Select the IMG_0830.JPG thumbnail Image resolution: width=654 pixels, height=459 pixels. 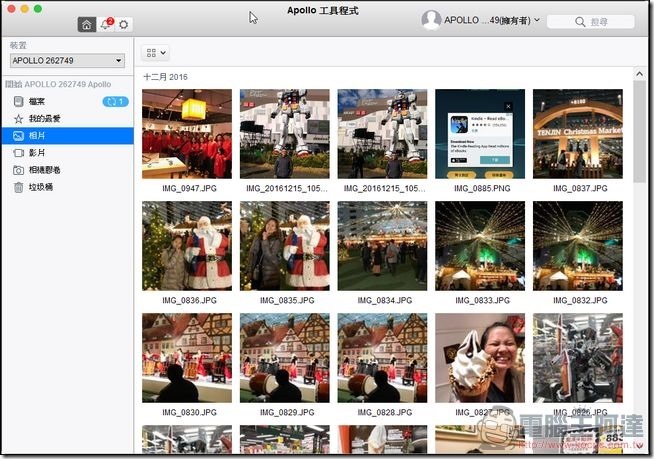coord(187,358)
